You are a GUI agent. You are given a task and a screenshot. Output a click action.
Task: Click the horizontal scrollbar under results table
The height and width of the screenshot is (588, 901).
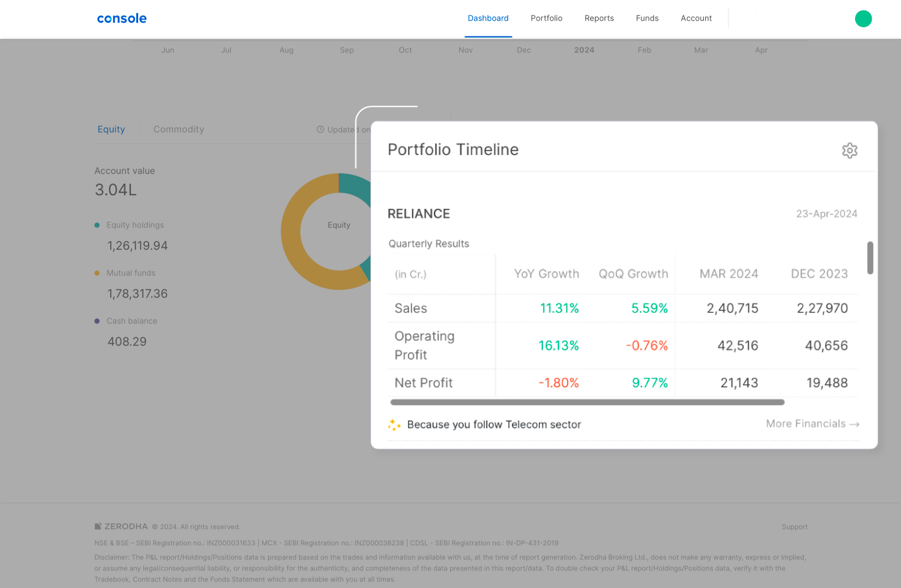coord(588,403)
